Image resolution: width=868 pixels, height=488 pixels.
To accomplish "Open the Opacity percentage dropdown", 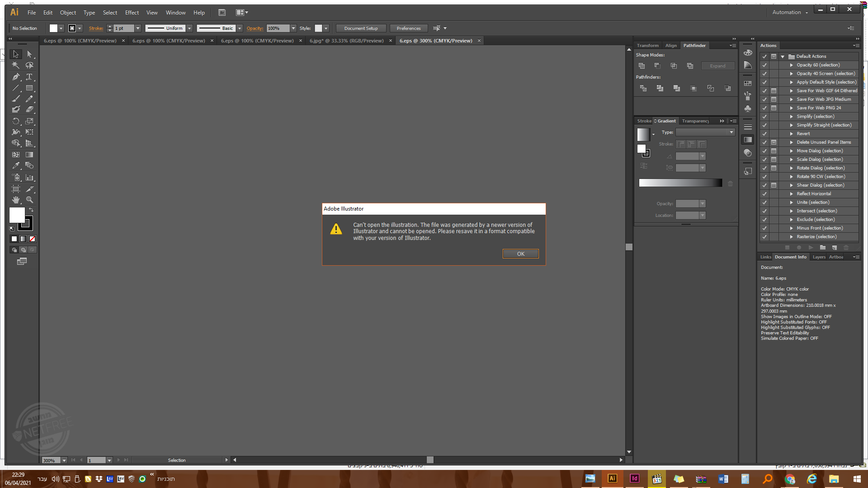I will tap(293, 28).
